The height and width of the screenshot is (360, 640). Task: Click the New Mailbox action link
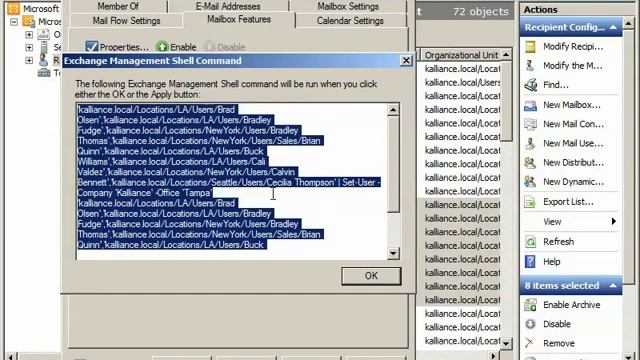(x=571, y=105)
